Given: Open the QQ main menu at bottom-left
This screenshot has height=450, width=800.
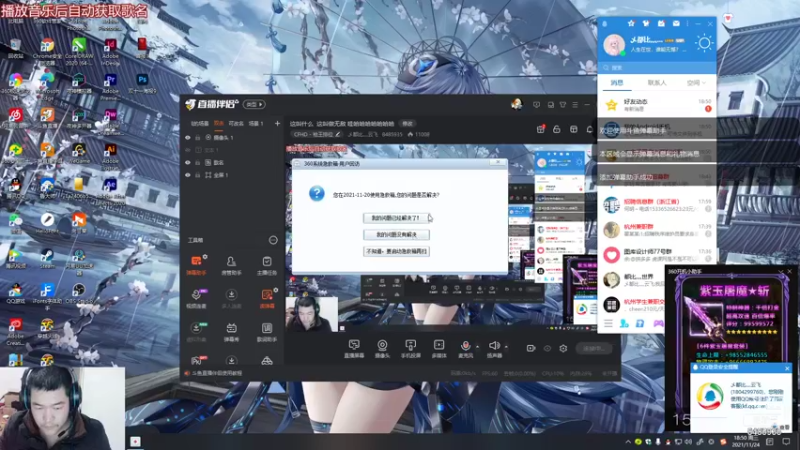Looking at the screenshot, I should pos(608,323).
